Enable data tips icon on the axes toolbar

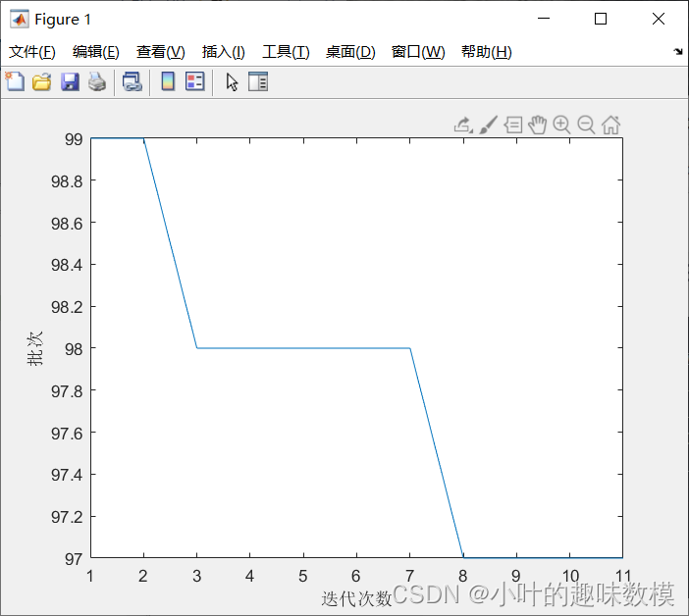[512, 126]
